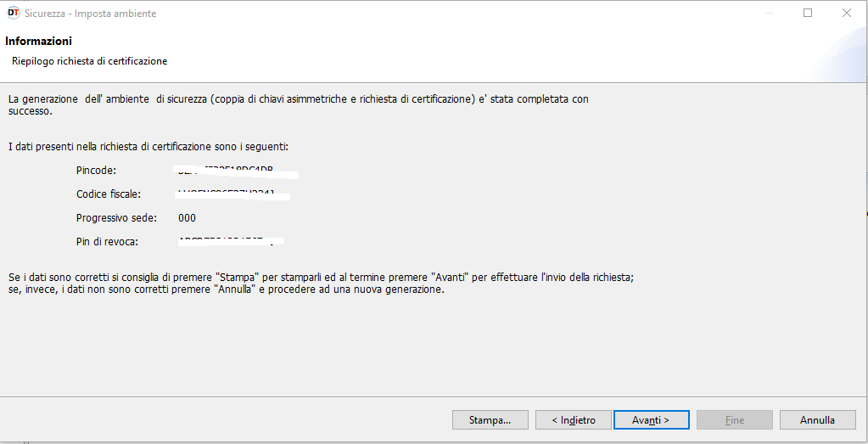Image resolution: width=868 pixels, height=444 pixels.
Task: Select the 'Riepilogo richiesta di certificazione' subtitle
Action: [90, 61]
